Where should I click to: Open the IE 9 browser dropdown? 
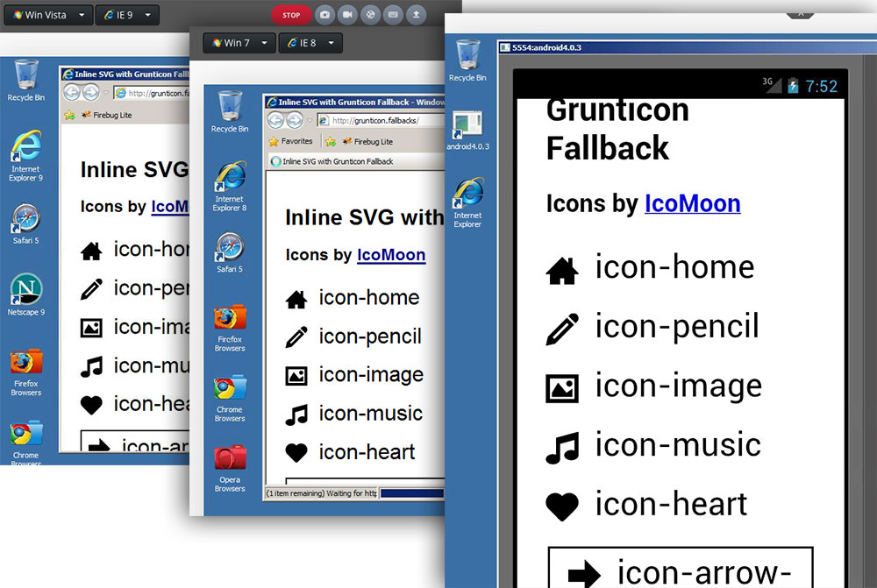click(x=127, y=15)
